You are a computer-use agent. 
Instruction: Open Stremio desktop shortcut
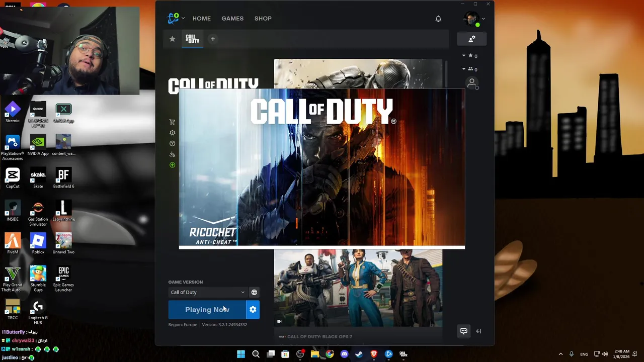coord(13,112)
